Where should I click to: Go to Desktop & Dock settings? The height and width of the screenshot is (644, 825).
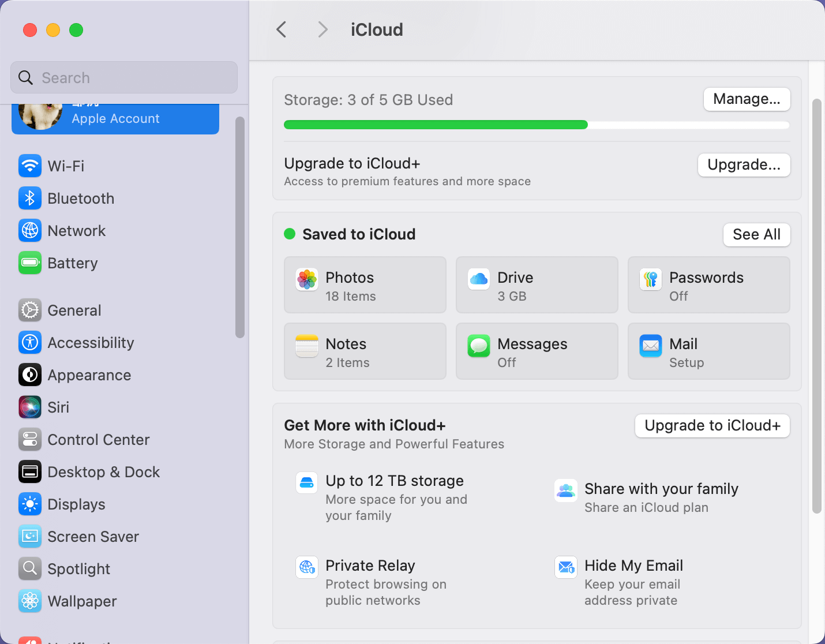point(103,472)
